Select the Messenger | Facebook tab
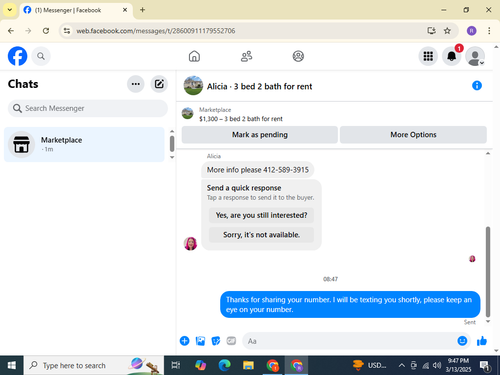 tap(76, 10)
